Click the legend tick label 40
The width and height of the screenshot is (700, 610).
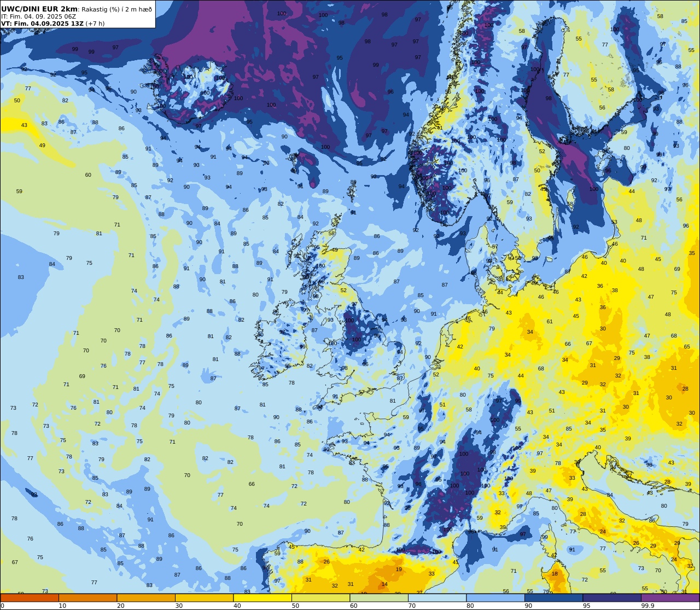click(237, 606)
